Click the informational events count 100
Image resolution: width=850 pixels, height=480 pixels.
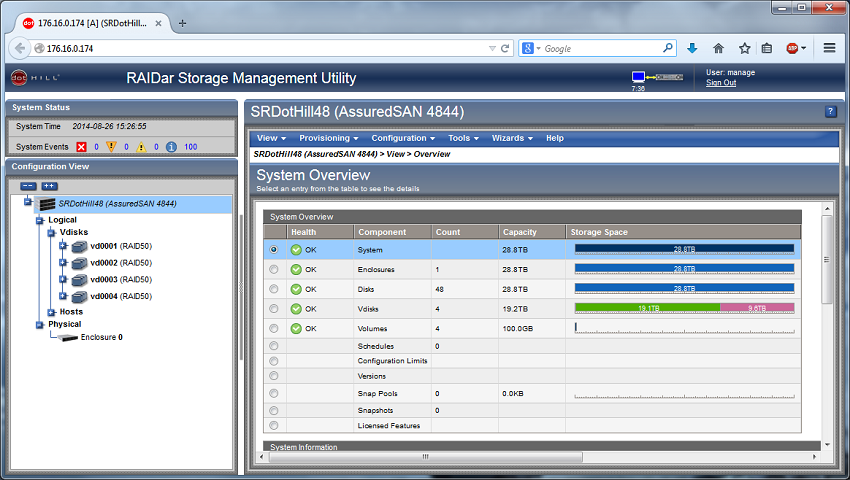tap(190, 146)
